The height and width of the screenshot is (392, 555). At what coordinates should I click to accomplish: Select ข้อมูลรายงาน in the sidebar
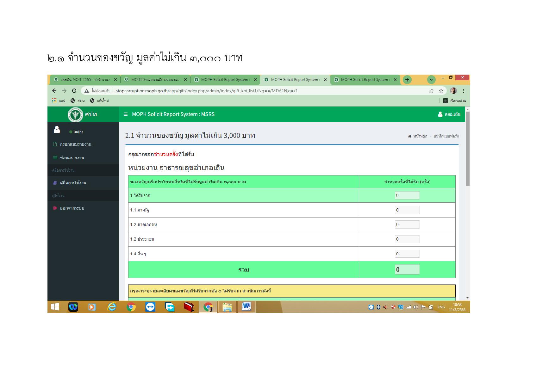coord(72,158)
